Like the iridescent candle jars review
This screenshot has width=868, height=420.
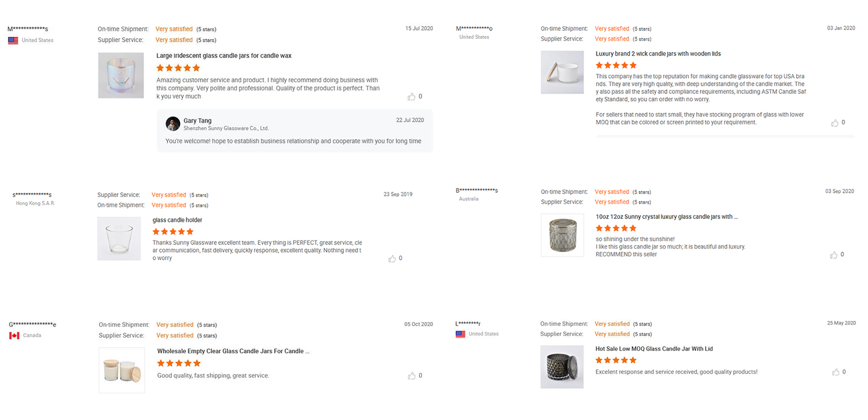[411, 97]
